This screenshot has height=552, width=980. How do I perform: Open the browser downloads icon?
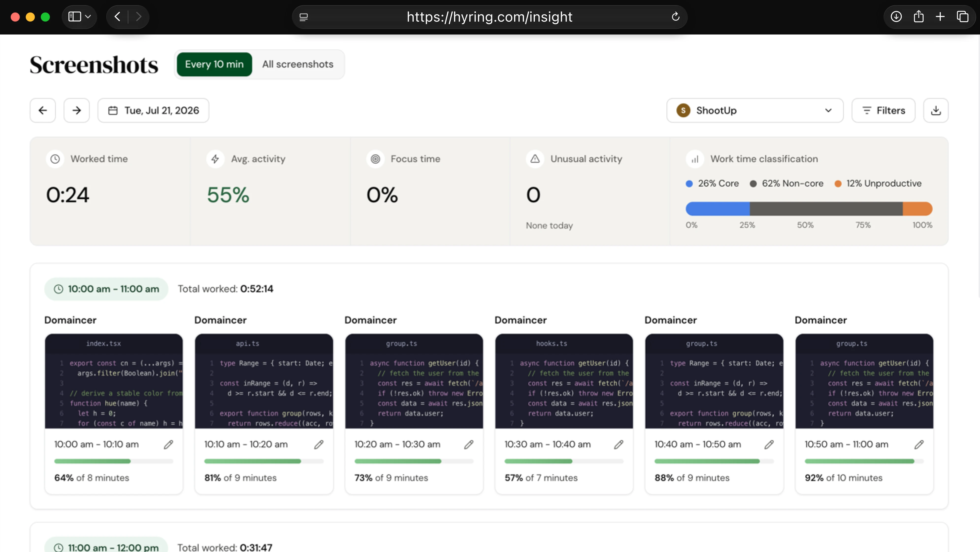896,17
